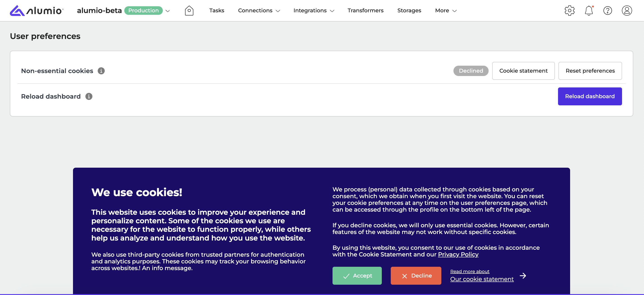Go to Storages

(x=409, y=11)
